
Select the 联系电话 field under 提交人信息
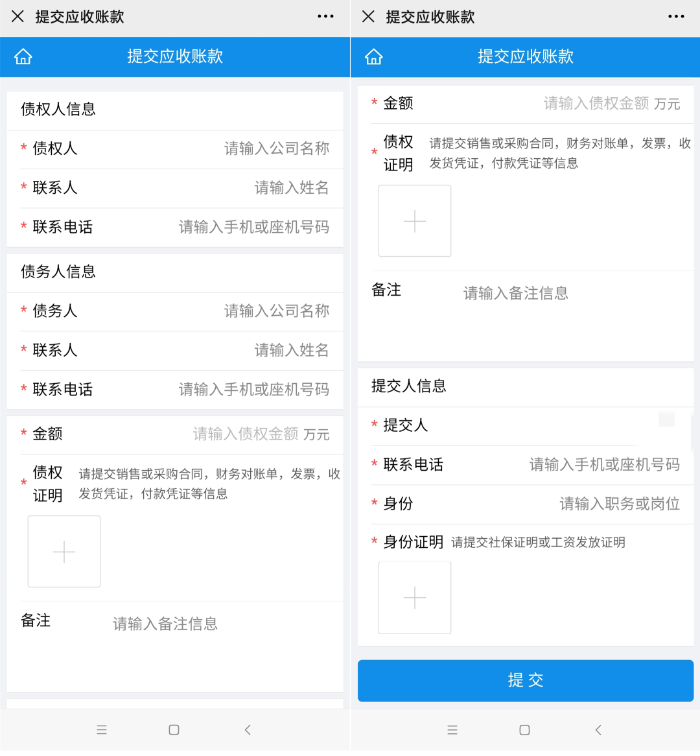click(x=604, y=465)
